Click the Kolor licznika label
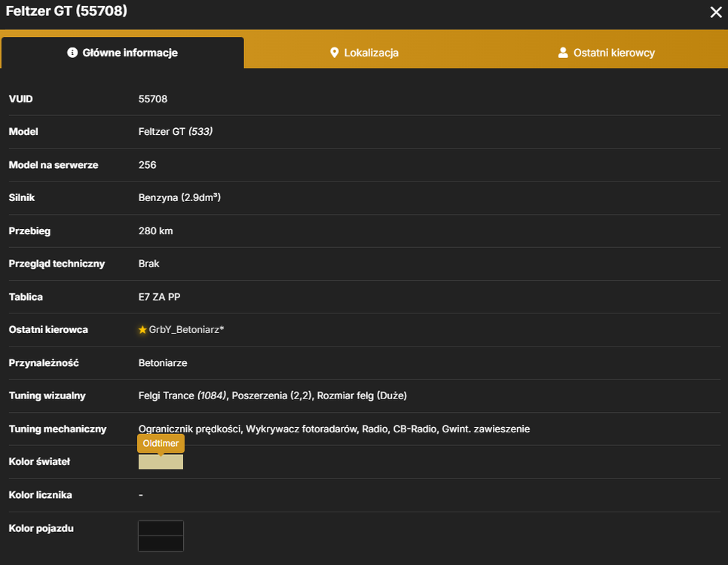This screenshot has height=565, width=728. (41, 495)
